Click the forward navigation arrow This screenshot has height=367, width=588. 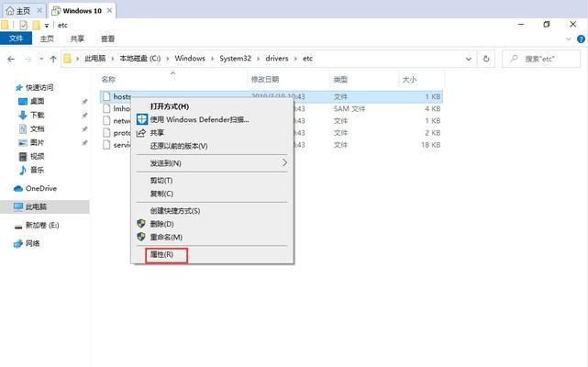[28, 59]
